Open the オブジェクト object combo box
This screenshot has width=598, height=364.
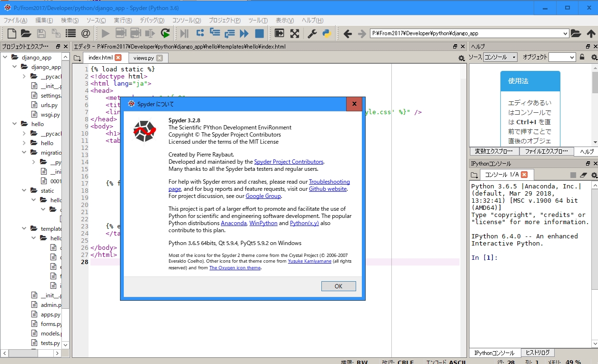pos(562,57)
